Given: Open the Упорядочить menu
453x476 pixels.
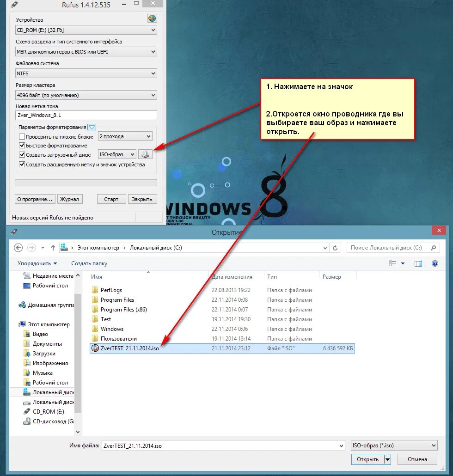Looking at the screenshot, I should pos(37,263).
